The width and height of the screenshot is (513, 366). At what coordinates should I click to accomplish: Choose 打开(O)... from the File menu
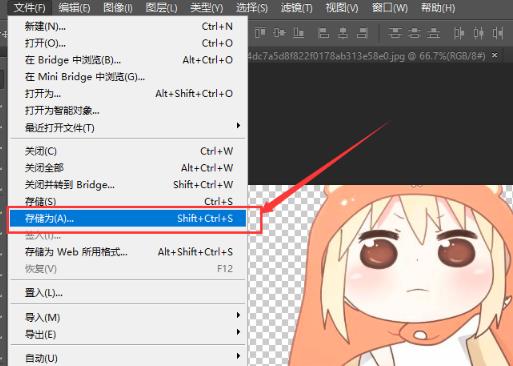click(128, 43)
